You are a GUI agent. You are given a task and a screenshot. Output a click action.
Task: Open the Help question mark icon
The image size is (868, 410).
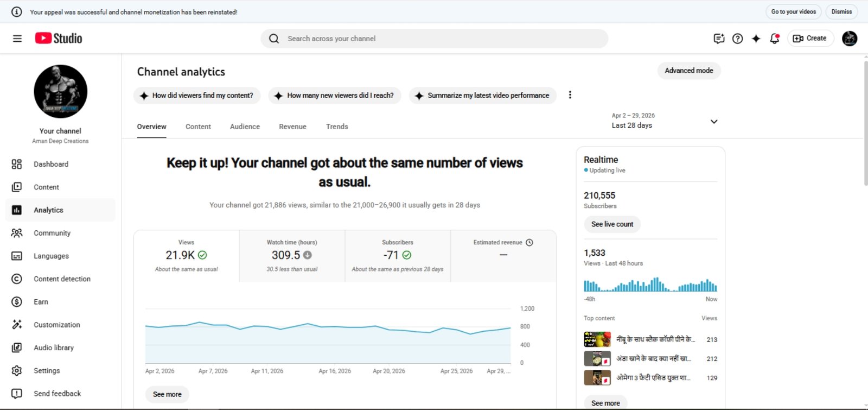tap(737, 39)
